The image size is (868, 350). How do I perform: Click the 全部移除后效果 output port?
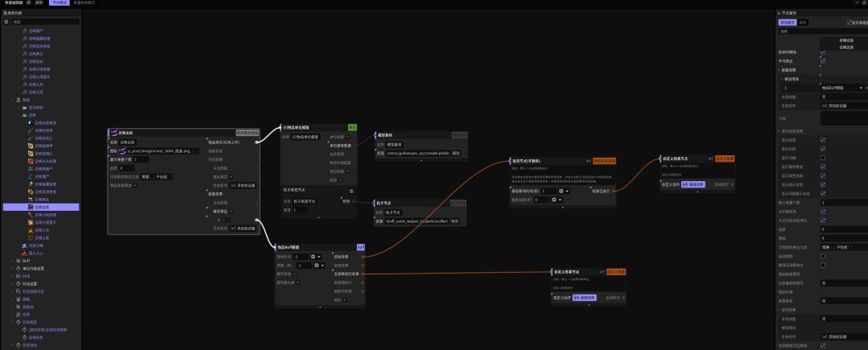[x=362, y=274]
